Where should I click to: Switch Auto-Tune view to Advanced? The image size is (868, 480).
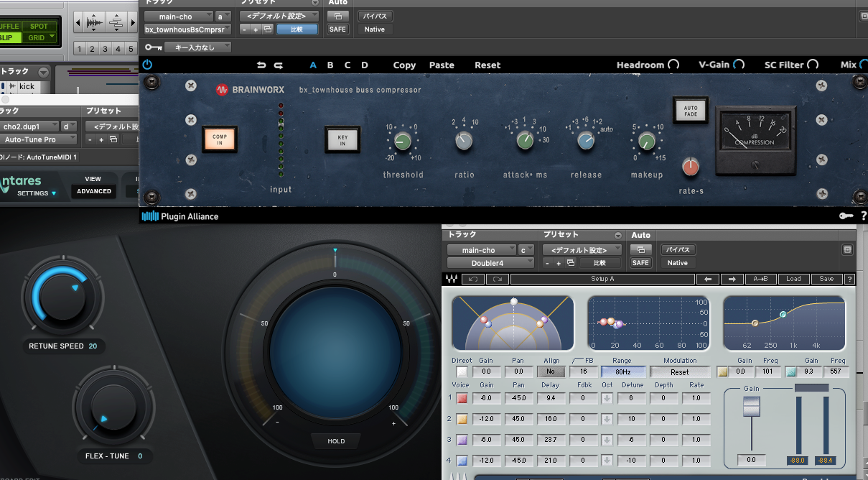[x=94, y=191]
